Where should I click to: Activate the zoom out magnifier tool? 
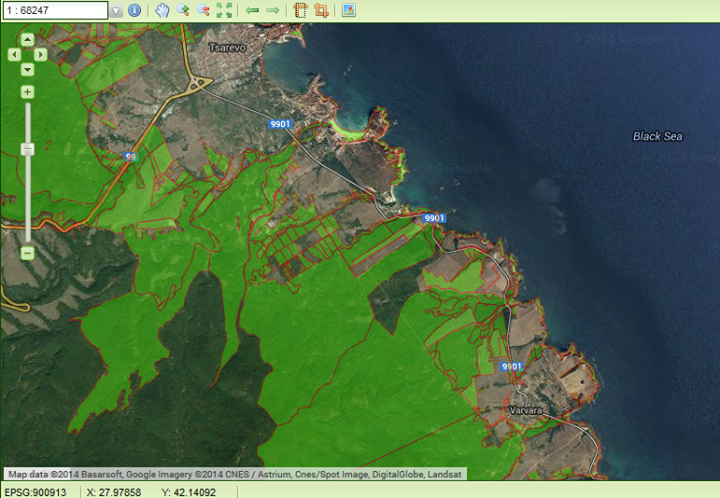pos(203,10)
